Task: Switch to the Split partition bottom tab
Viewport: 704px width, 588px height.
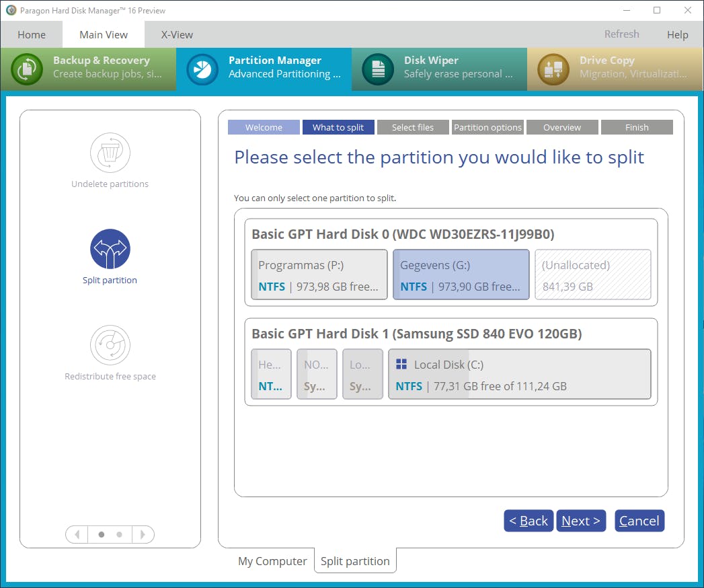Action: tap(355, 561)
